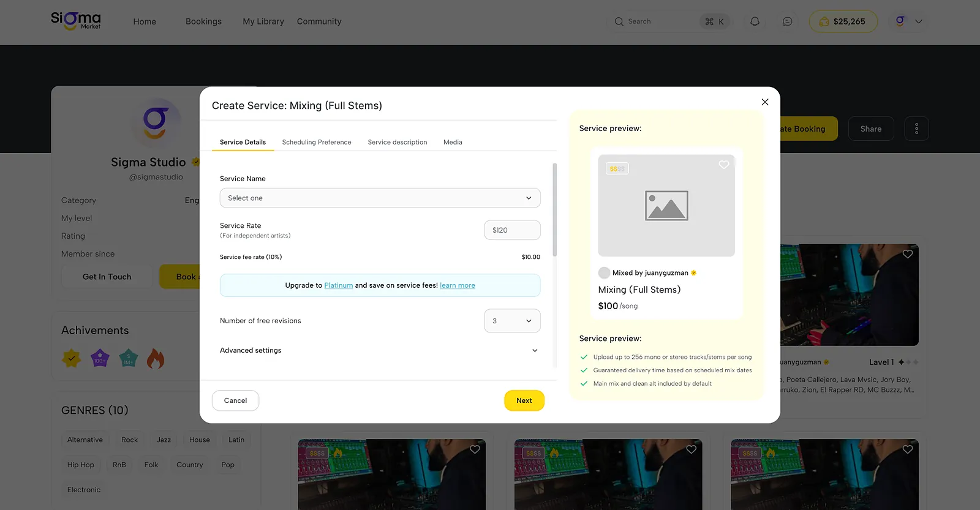
Task: Switch to Scheduling Preference tab
Action: [x=317, y=142]
